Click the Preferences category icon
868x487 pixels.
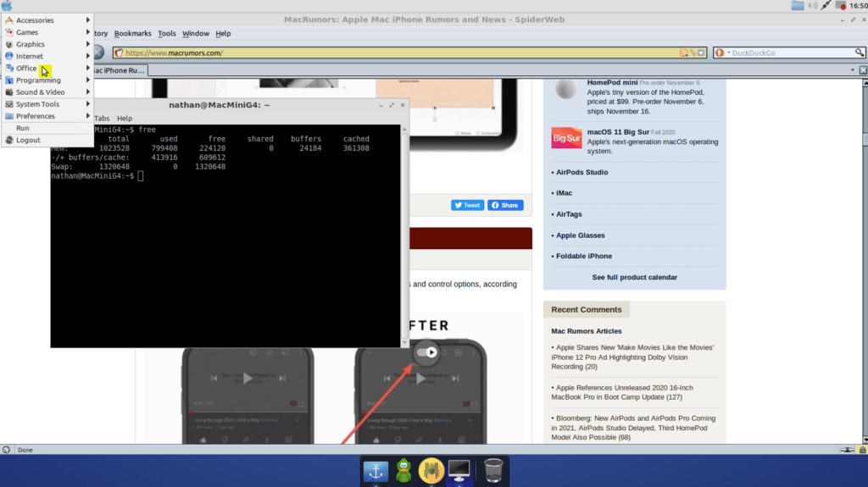tap(8, 116)
